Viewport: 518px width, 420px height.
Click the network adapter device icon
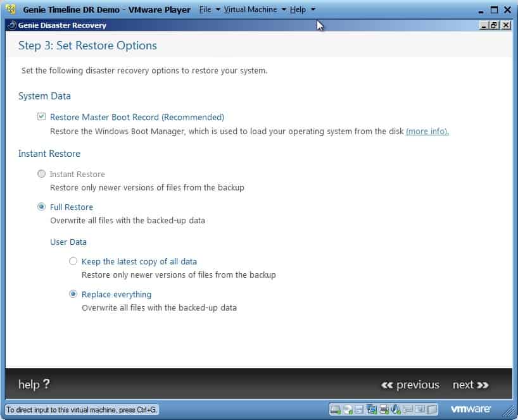371,410
